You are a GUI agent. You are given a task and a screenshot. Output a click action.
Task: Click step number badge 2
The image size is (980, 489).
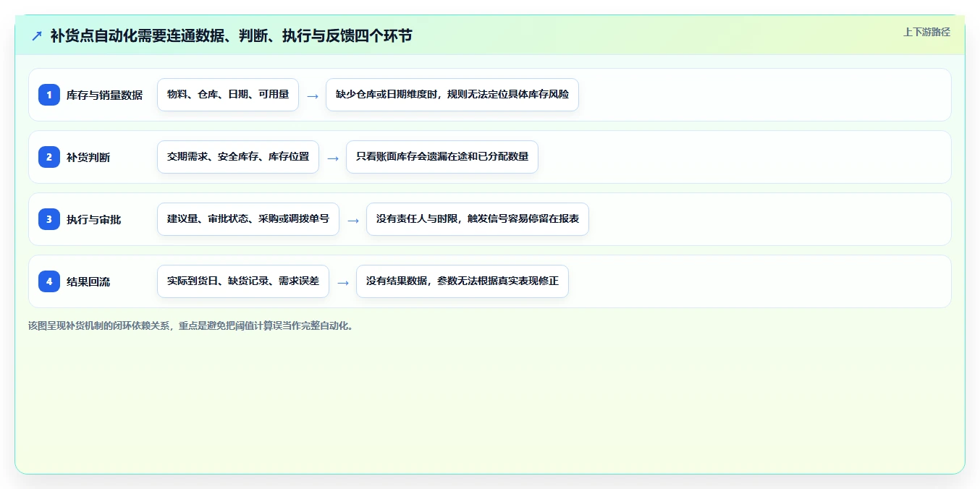[49, 157]
